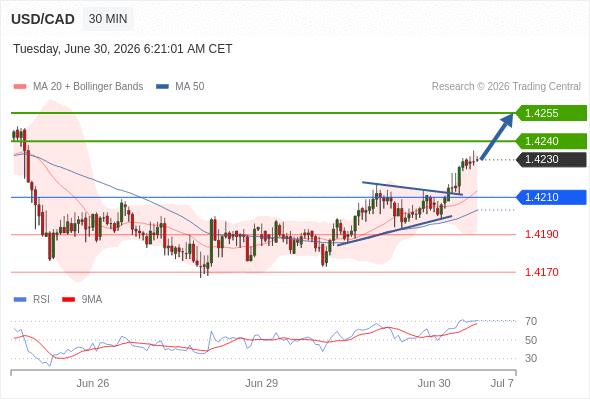Click the 1.4170 support level label

point(541,272)
